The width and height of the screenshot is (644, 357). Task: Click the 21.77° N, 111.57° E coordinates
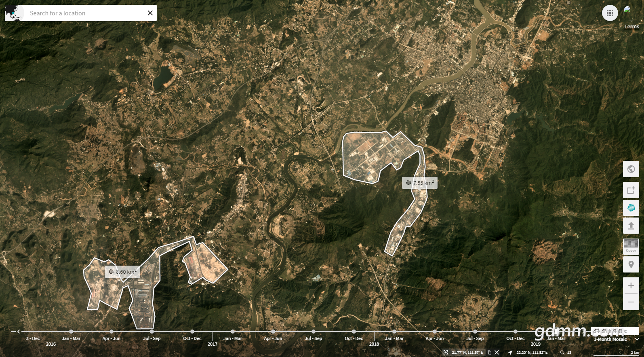(x=467, y=353)
